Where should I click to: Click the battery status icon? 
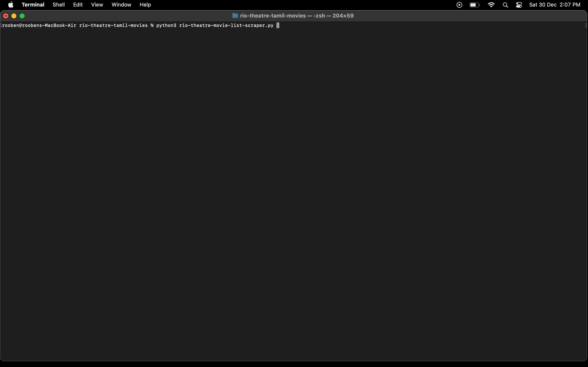pyautogui.click(x=474, y=5)
